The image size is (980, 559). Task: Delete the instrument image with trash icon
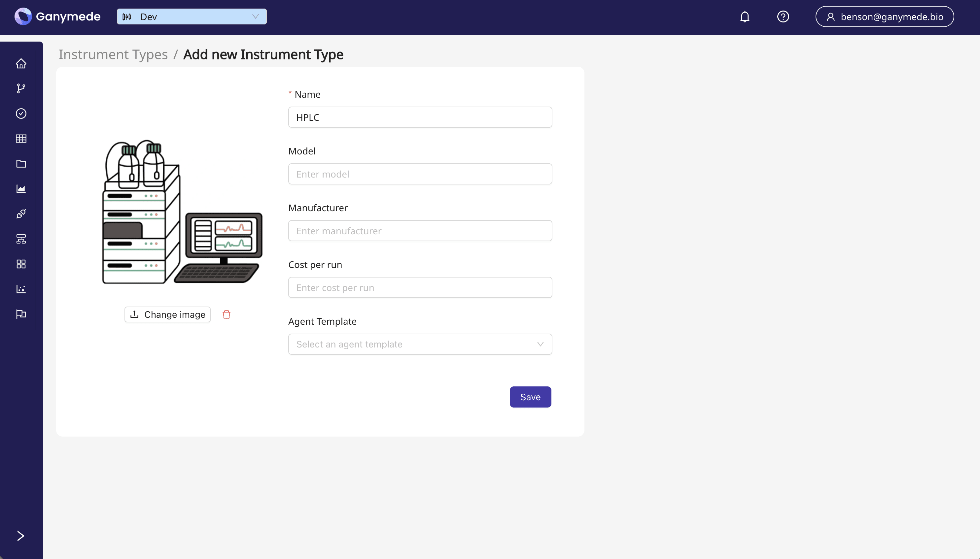pyautogui.click(x=227, y=314)
